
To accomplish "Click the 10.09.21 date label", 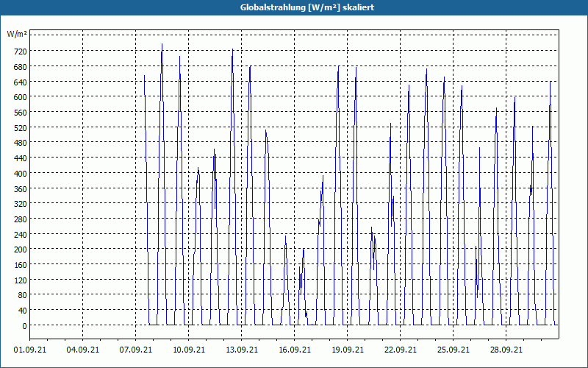I will (189, 350).
